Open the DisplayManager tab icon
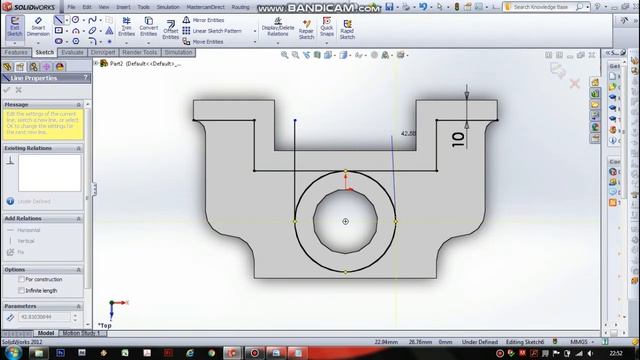 [60, 67]
